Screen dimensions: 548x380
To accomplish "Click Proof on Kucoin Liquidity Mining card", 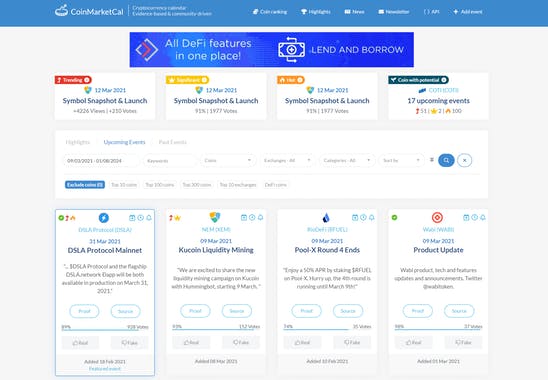I will [195, 311].
